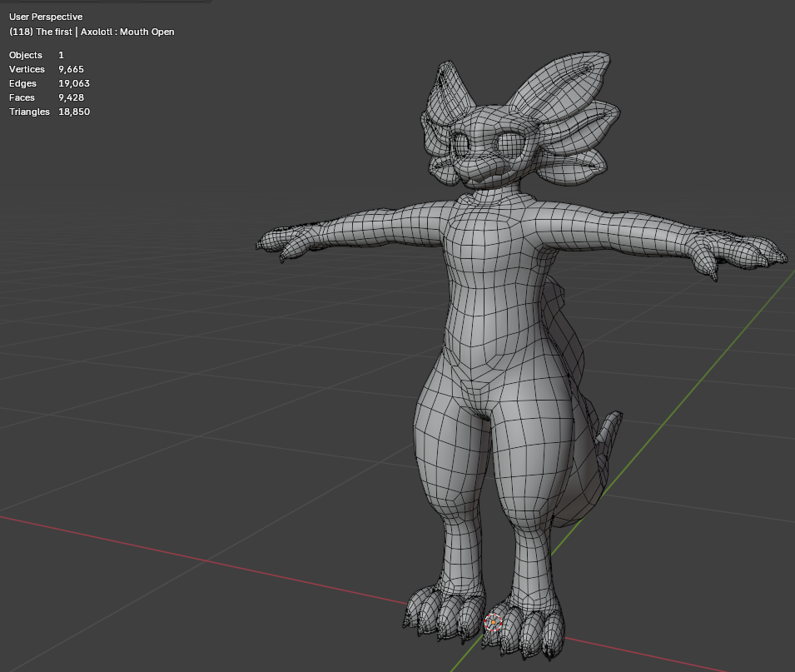This screenshot has height=672, width=795.
Task: Click the Triangles count 18,850
Action: point(74,112)
